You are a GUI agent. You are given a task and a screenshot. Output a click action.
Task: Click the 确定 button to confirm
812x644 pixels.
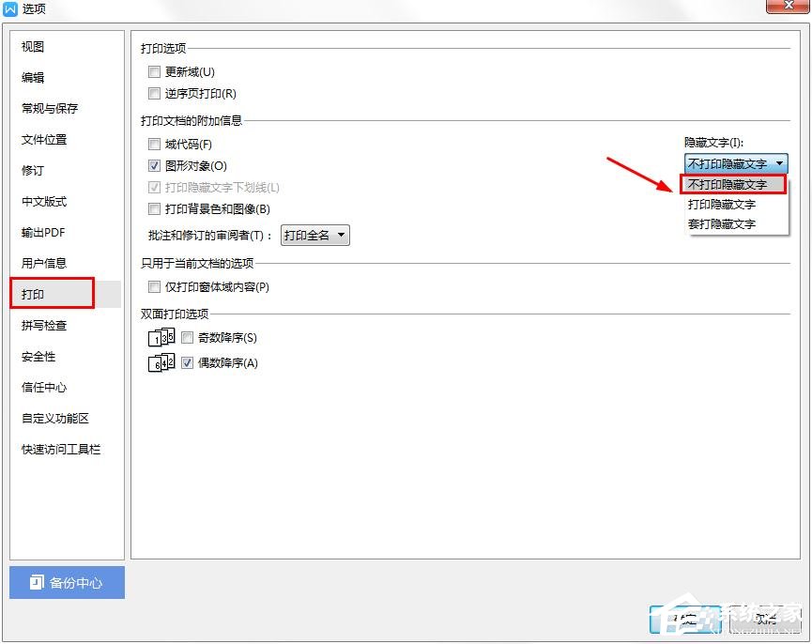click(x=688, y=619)
